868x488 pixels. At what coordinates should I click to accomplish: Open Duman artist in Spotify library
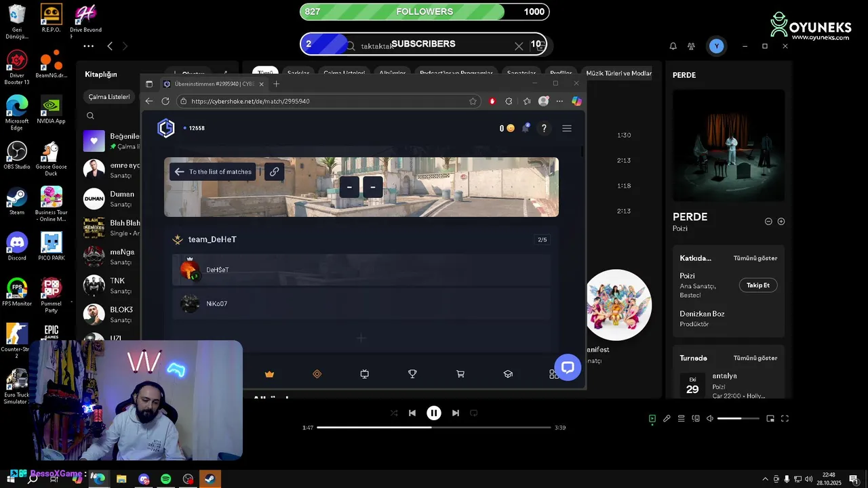click(x=112, y=199)
